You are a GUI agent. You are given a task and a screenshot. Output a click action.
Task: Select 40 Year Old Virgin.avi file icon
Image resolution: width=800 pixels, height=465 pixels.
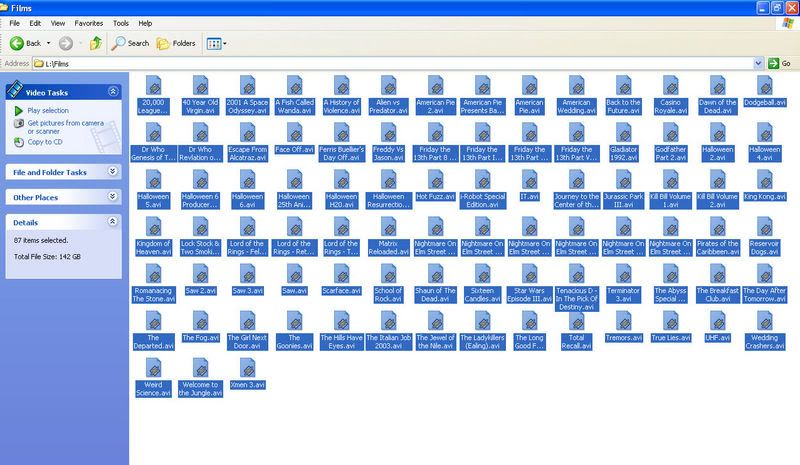pos(201,86)
